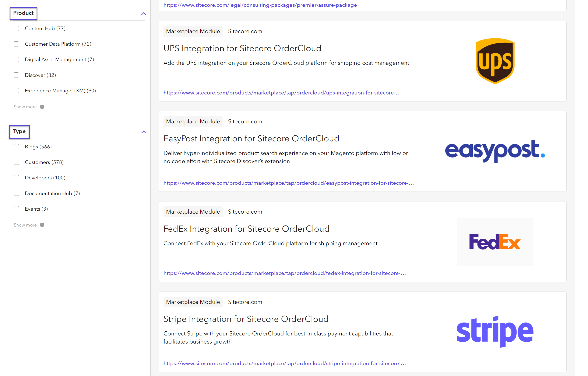
Task: Click Sitecore.com source label on UPS card
Action: (245, 31)
